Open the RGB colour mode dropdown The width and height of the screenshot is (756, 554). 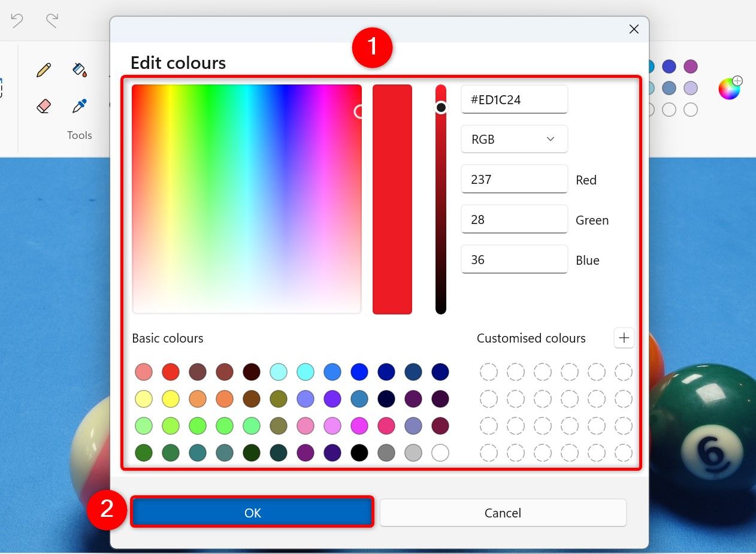pos(514,139)
